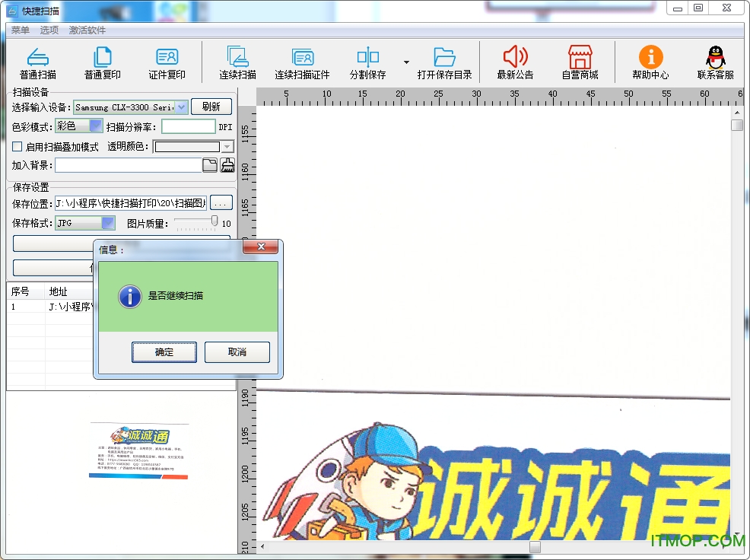Viewport: 750px width, 560px height.
Task: Click 取消 in the scan dialog
Action: [x=237, y=352]
